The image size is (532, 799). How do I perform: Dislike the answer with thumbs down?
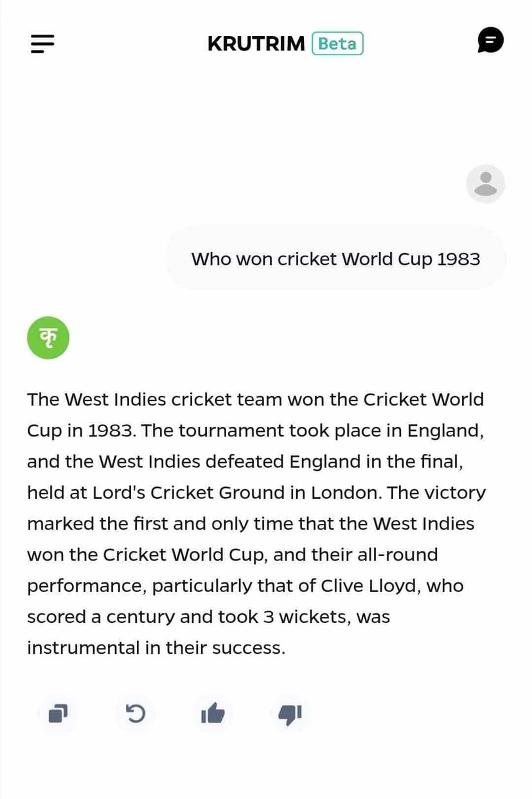click(290, 714)
